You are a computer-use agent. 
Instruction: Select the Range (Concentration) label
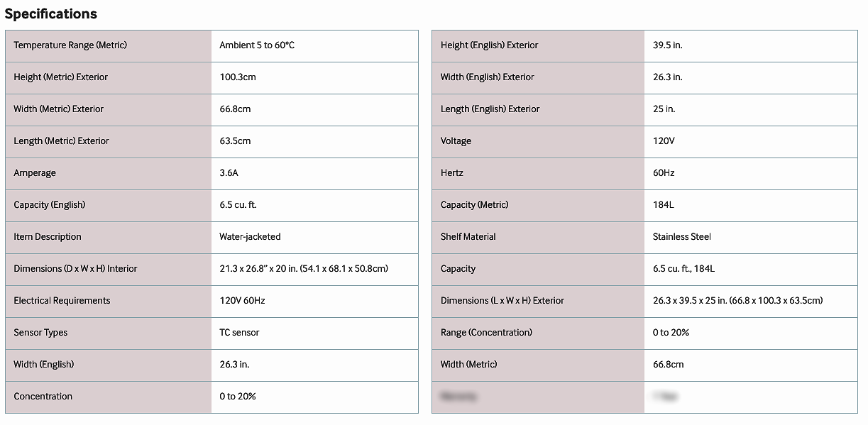pyautogui.click(x=486, y=333)
